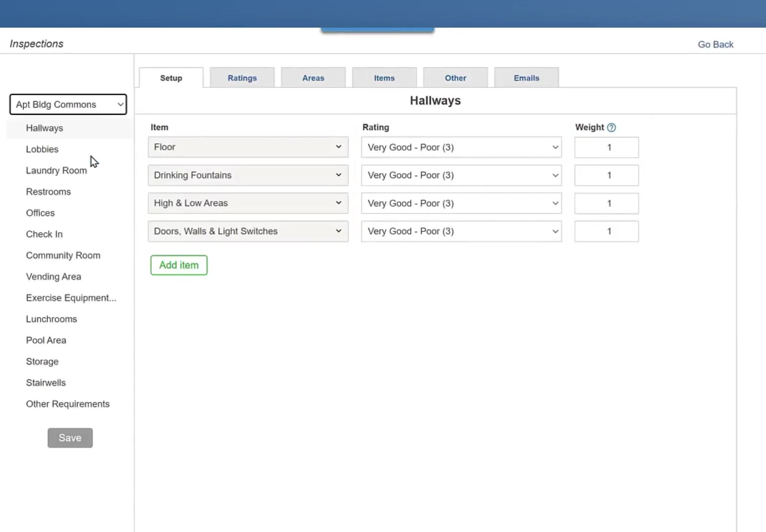Click the weight field for High & Low Areas
The image size is (766, 532).
pos(607,203)
